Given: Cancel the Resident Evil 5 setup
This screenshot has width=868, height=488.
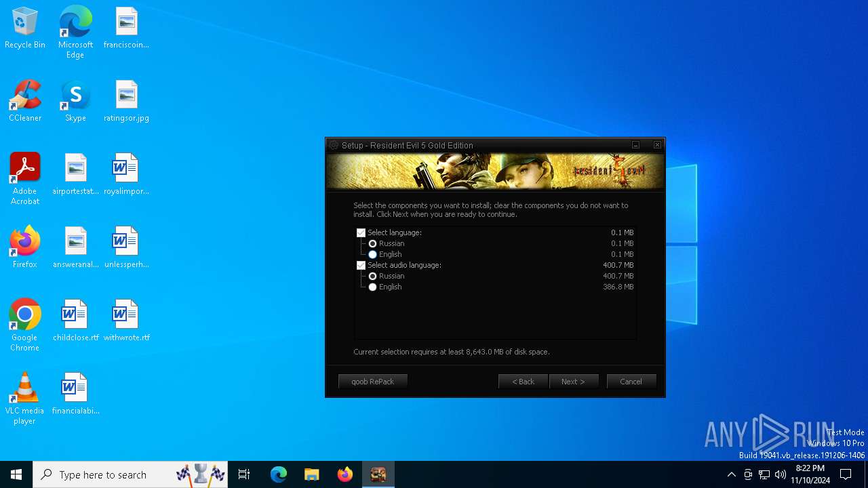Looking at the screenshot, I should point(631,382).
